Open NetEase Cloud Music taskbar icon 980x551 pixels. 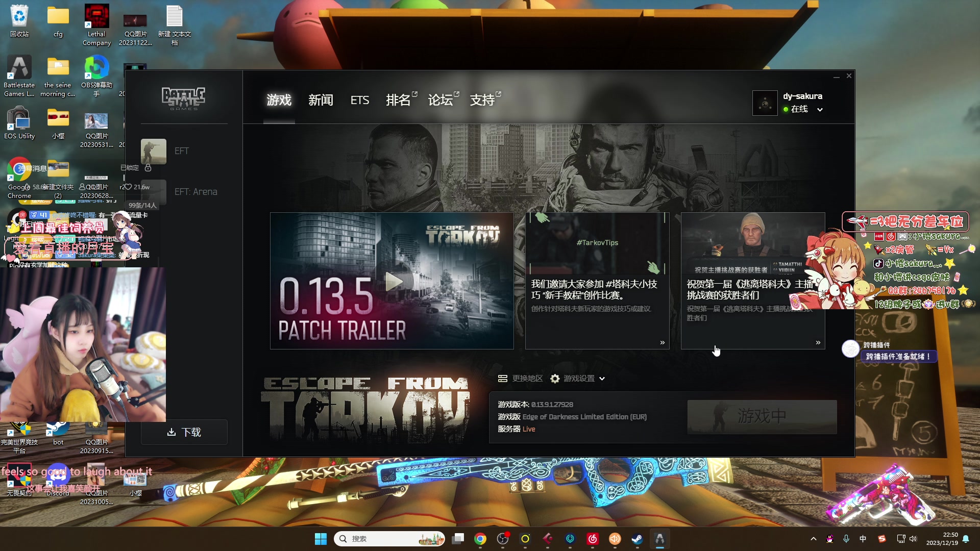point(593,539)
